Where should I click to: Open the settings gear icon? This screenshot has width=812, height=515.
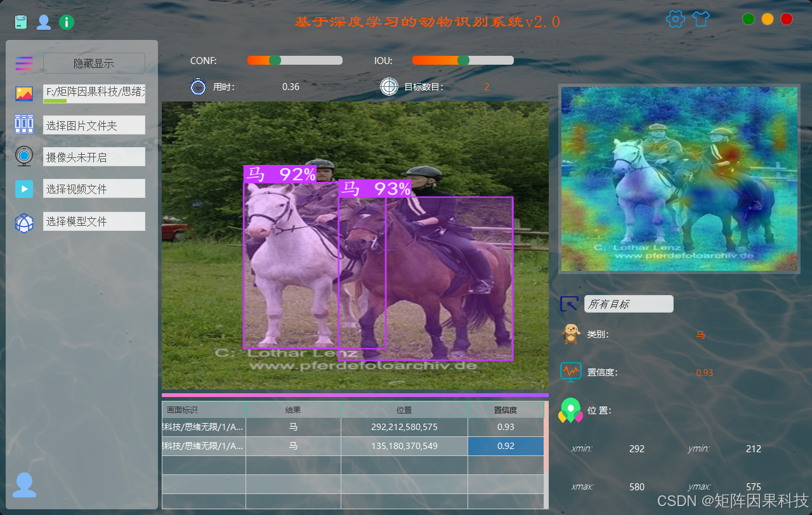[x=676, y=19]
